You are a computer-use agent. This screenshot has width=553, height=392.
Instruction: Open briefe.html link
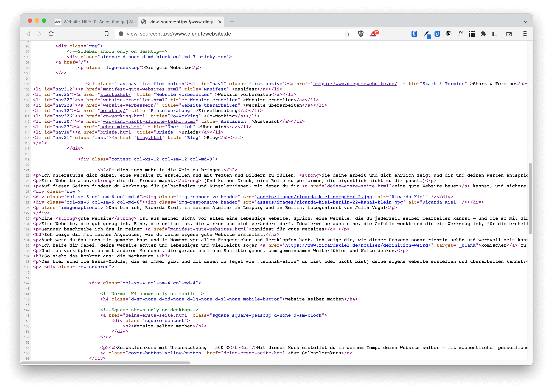click(x=115, y=132)
